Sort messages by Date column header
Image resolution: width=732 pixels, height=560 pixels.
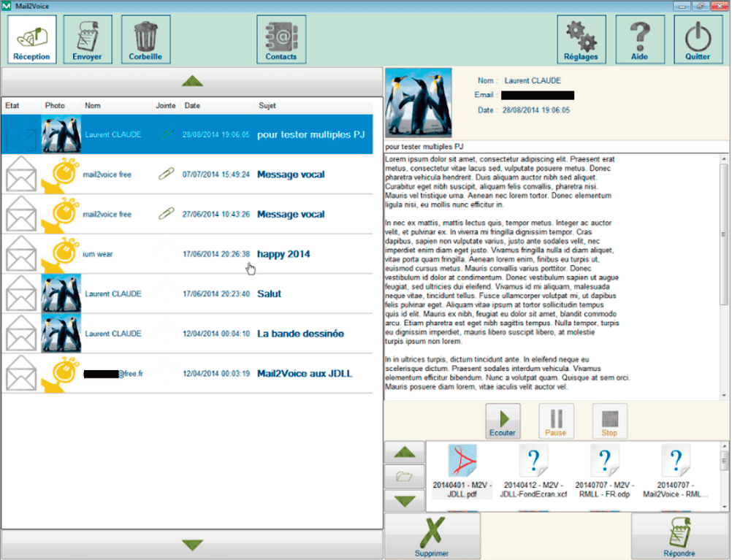click(193, 106)
